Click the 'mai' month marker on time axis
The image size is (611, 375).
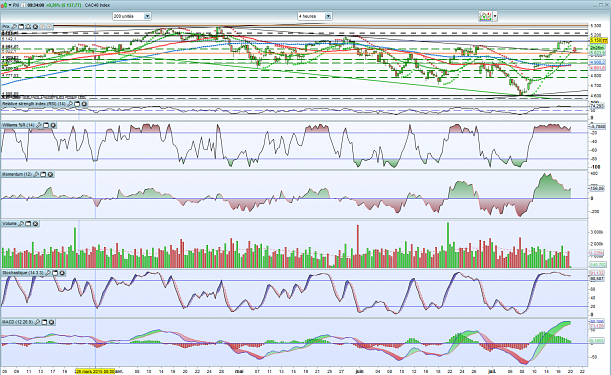tap(239, 371)
